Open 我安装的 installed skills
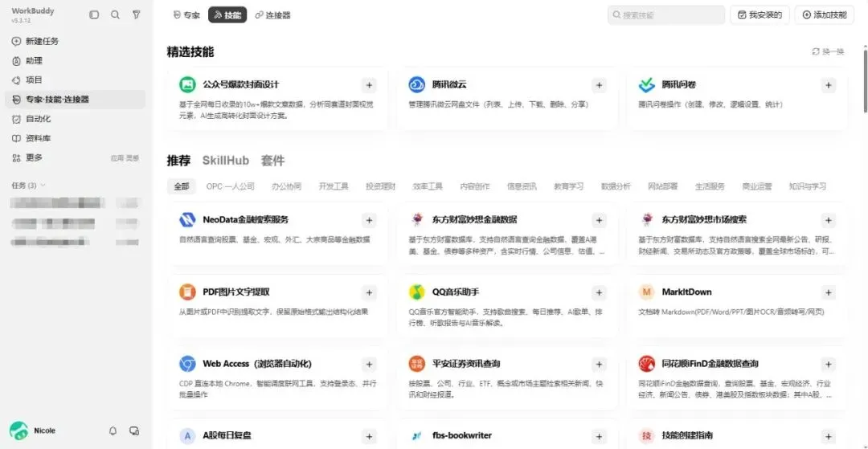 click(x=760, y=15)
